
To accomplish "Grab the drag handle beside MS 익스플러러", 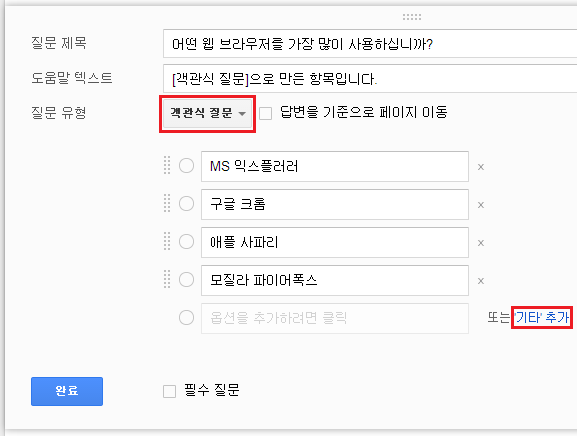I will (167, 165).
